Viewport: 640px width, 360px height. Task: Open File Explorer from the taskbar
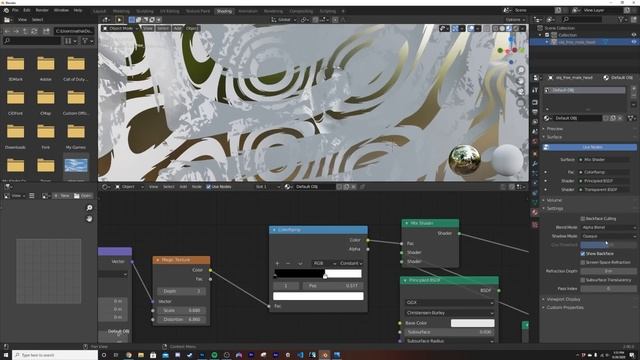[x=141, y=355]
